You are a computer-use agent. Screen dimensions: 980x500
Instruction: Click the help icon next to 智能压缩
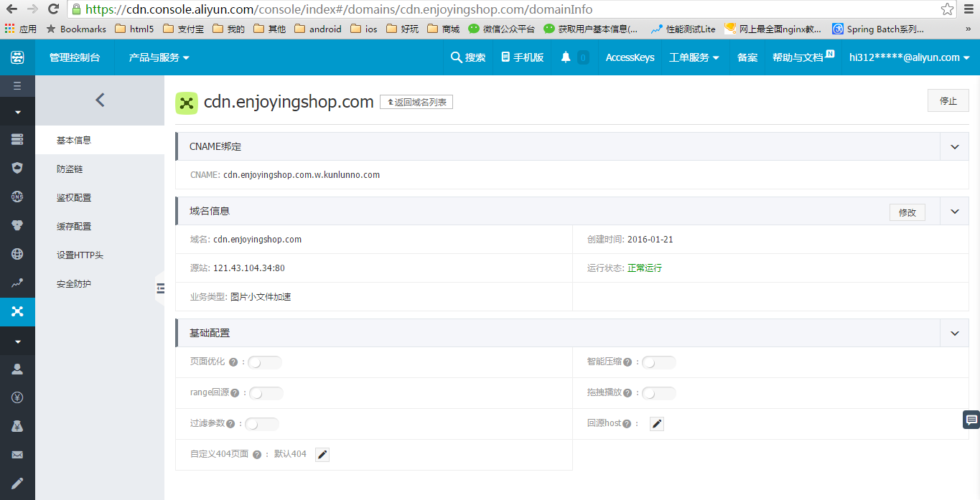point(627,362)
